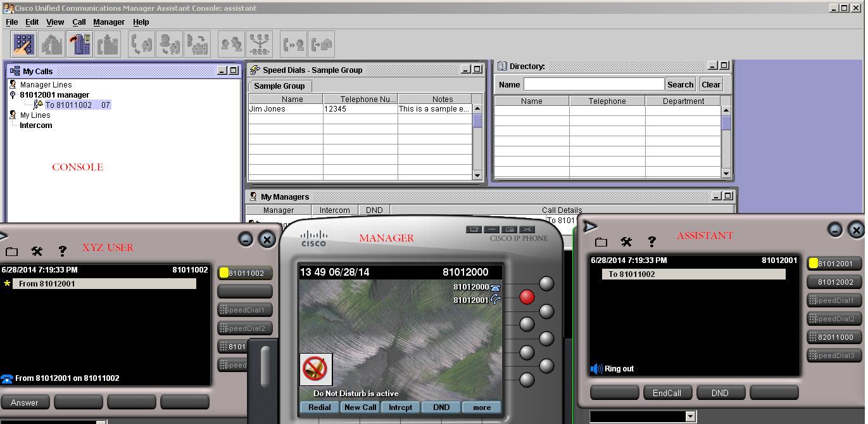
Task: Click the grayed Send to Voicemail toolbar icon
Action: 322,44
